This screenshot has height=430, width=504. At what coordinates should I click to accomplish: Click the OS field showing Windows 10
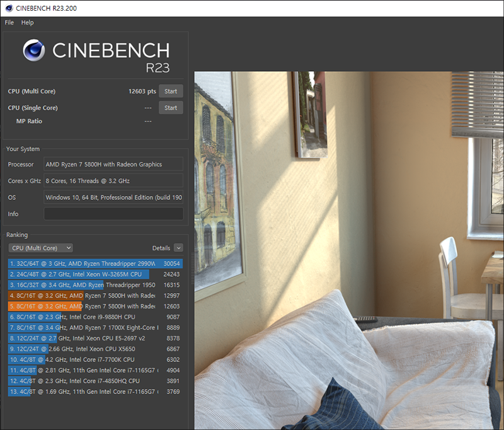[113, 197]
